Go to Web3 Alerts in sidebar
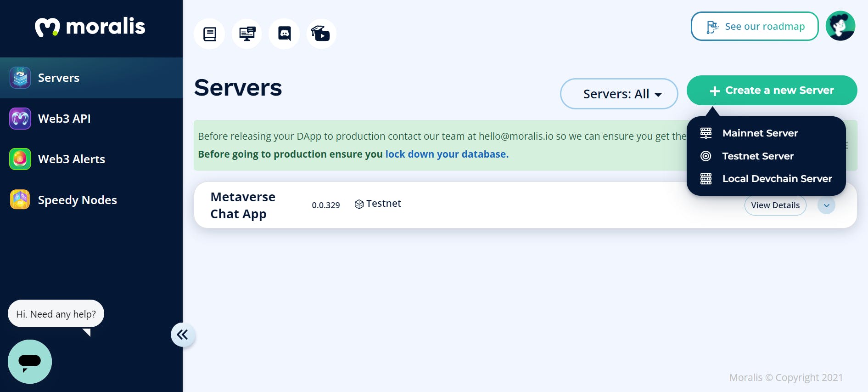 click(91, 159)
